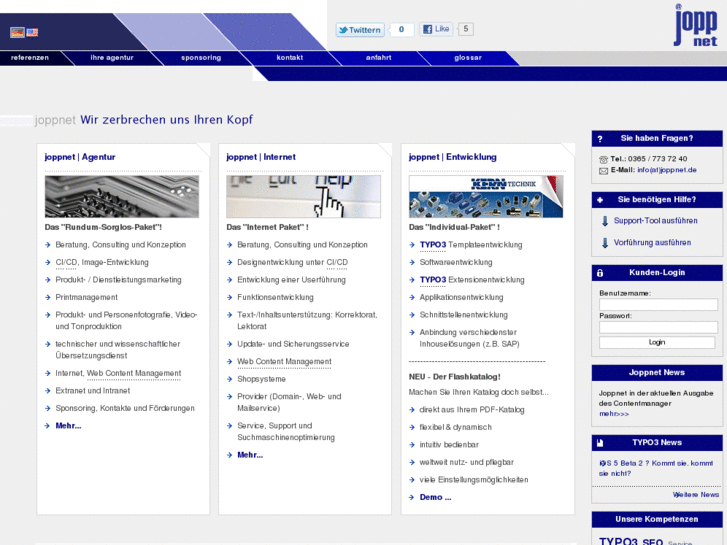Click the Facebook Like button
This screenshot has height=545, width=727.
click(x=436, y=29)
